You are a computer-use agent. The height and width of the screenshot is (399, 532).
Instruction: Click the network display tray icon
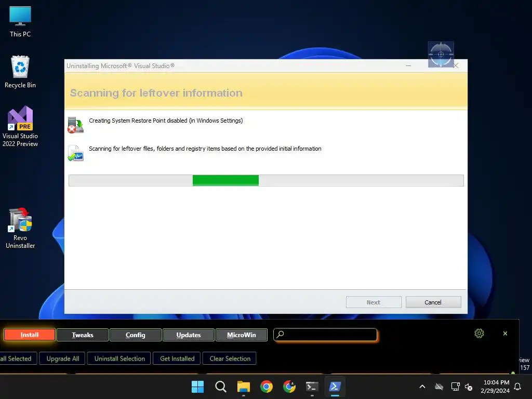tap(455, 387)
